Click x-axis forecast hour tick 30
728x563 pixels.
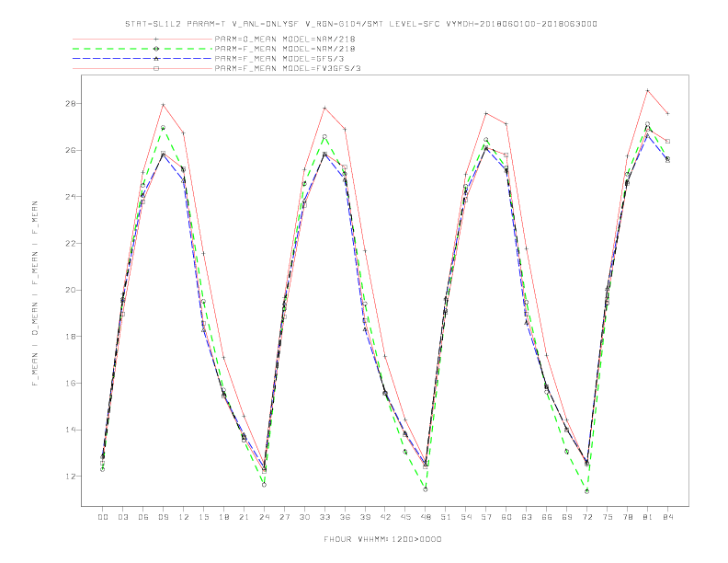pos(304,517)
